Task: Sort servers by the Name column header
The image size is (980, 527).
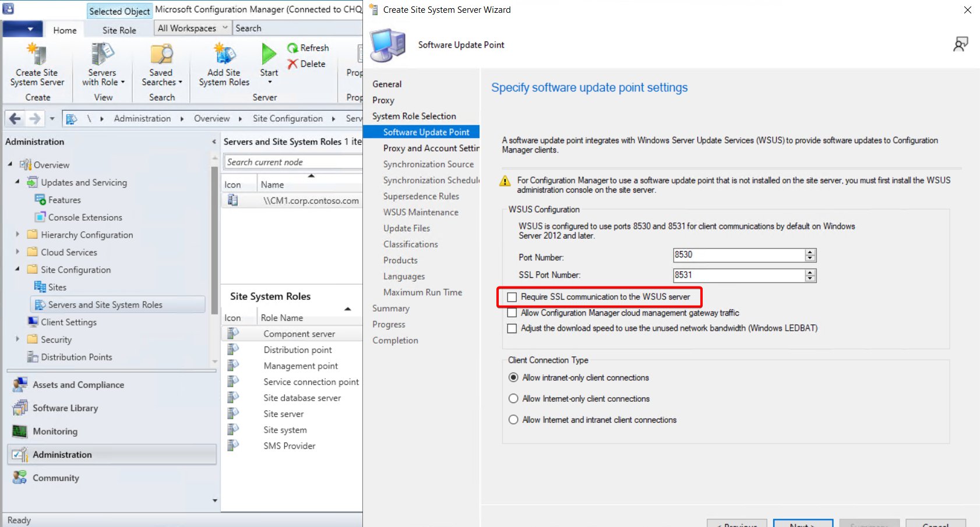Action: coord(309,185)
